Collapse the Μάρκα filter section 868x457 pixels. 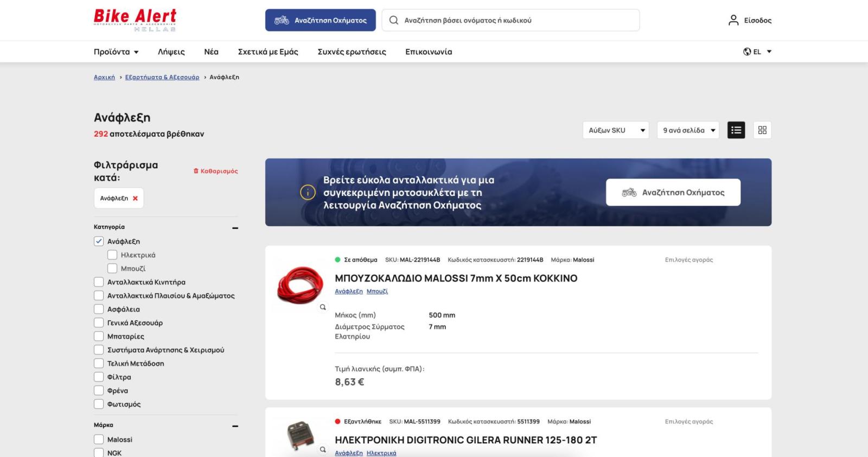click(x=235, y=426)
